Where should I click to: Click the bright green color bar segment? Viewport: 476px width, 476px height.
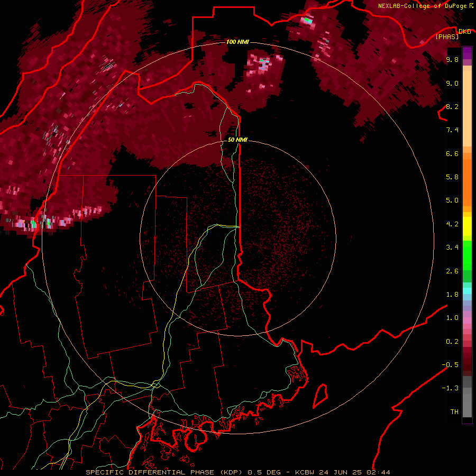coord(467,255)
